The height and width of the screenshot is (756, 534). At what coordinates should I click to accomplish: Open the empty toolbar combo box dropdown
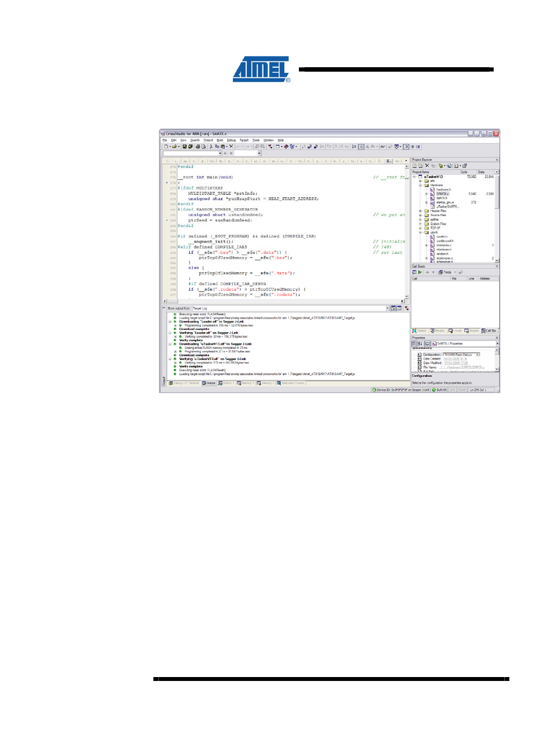click(220, 153)
